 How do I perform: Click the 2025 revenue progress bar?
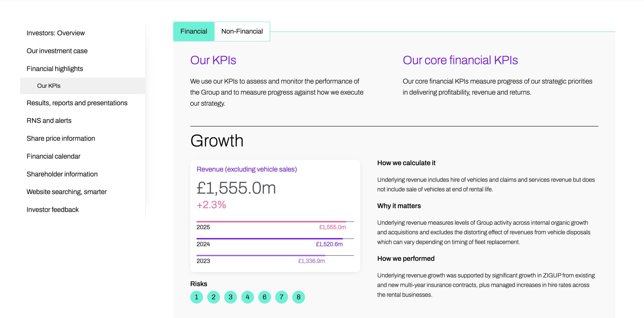[271, 222]
